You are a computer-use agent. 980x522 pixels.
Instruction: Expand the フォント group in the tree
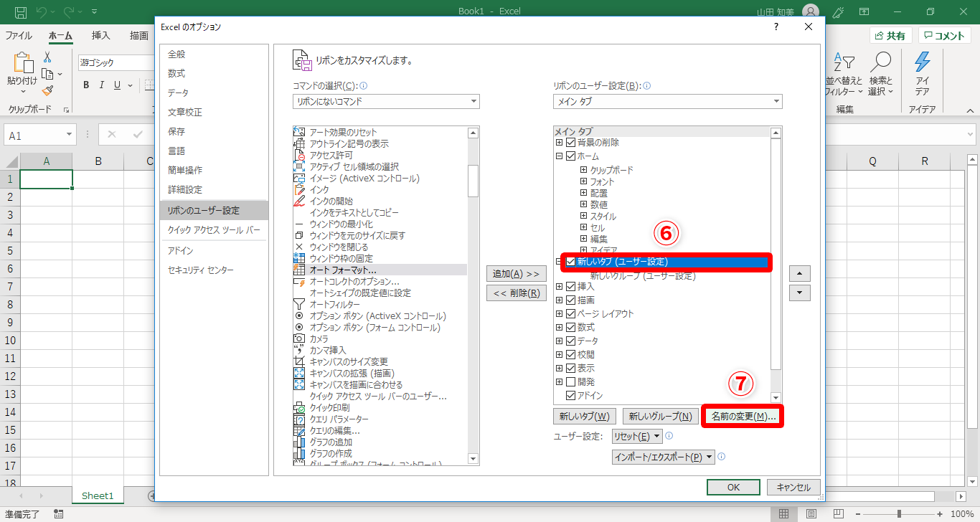click(584, 182)
